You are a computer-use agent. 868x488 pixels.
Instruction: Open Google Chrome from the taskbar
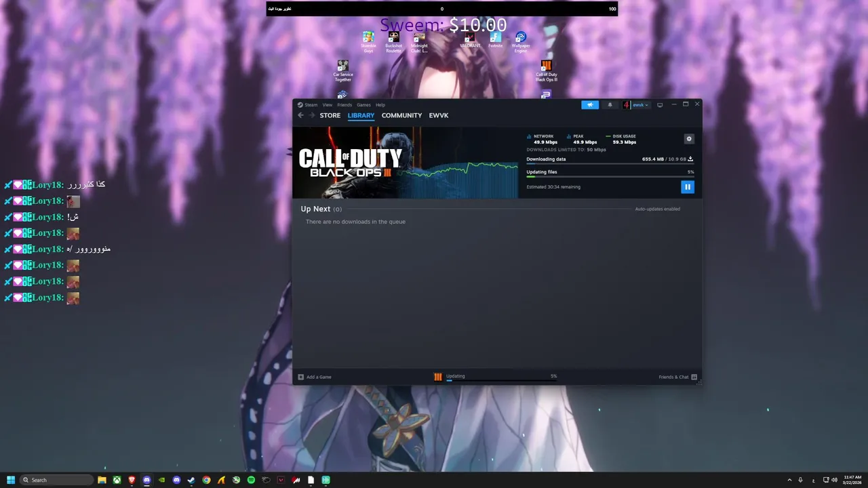pyautogui.click(x=206, y=480)
